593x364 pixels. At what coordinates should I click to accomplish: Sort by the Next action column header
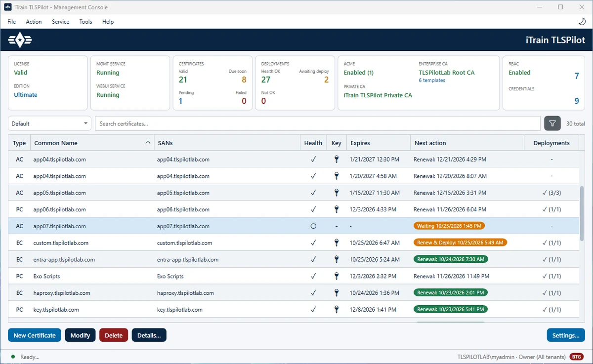coord(467,143)
